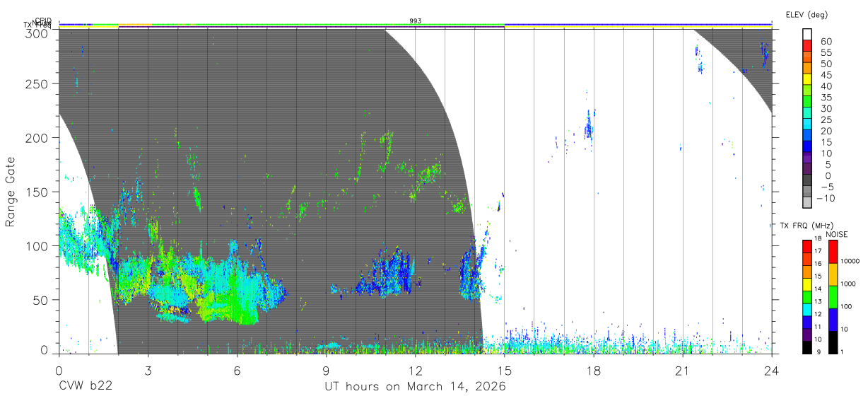This screenshot has width=868, height=401.
Task: Click the vertical "Range Gate" axis title
Action: [11, 192]
